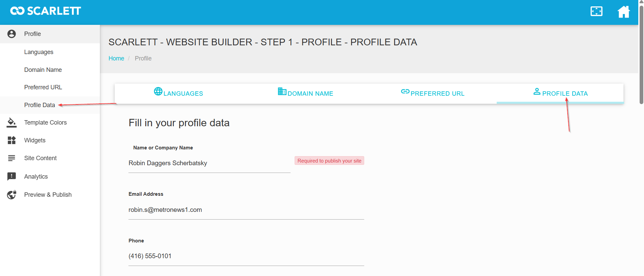Select the Profile Data tab

tap(560, 93)
